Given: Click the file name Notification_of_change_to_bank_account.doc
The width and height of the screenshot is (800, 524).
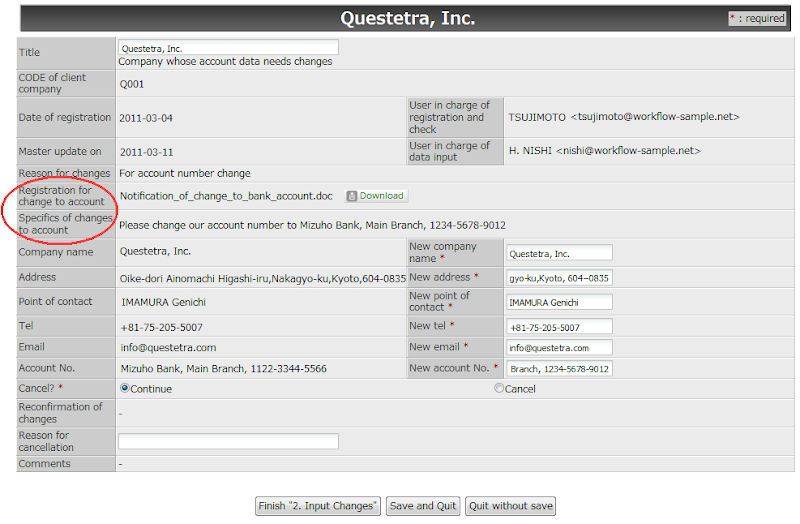Looking at the screenshot, I should (226, 196).
